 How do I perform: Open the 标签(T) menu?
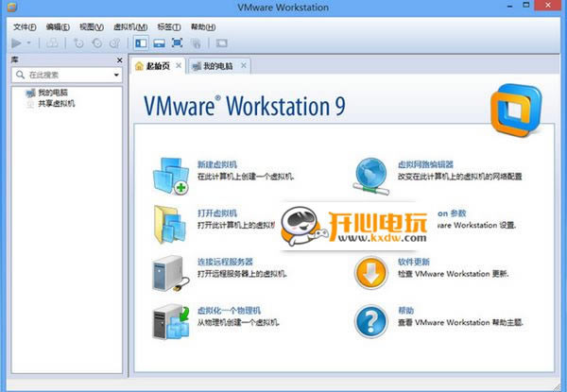coord(169,27)
